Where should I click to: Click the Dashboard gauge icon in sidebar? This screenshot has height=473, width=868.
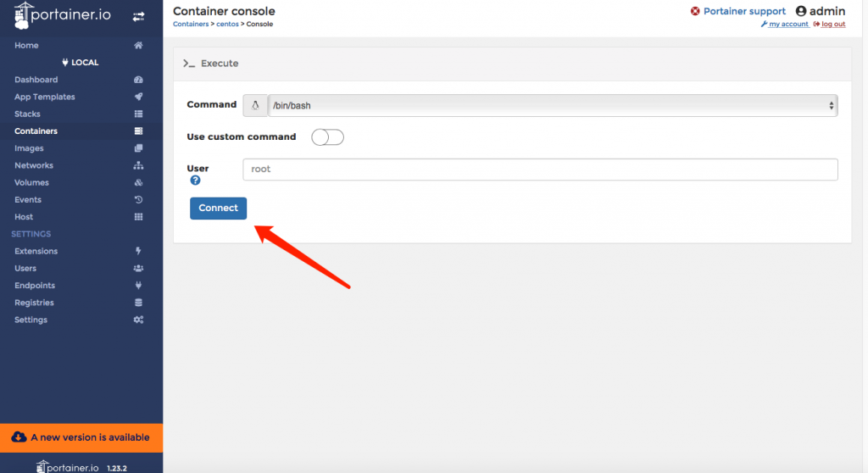138,80
